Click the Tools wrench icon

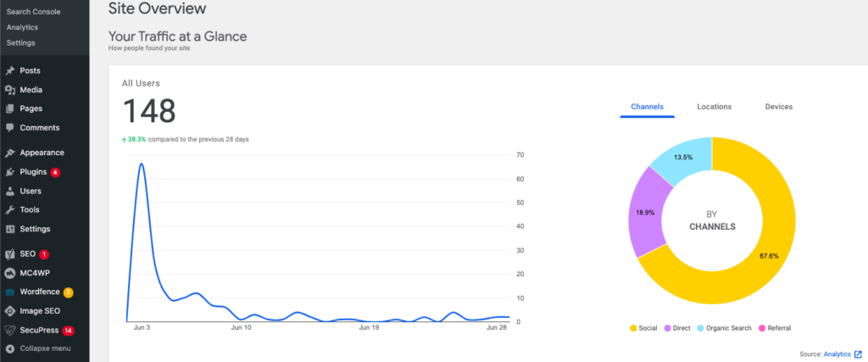coord(10,209)
